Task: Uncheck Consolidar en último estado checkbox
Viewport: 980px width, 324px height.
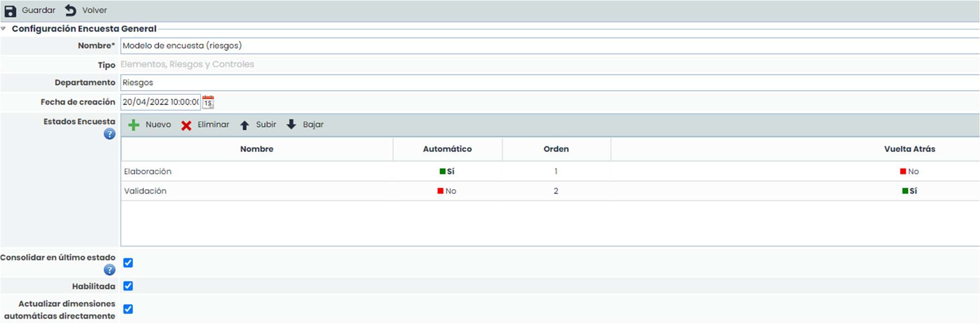Action: tap(128, 263)
